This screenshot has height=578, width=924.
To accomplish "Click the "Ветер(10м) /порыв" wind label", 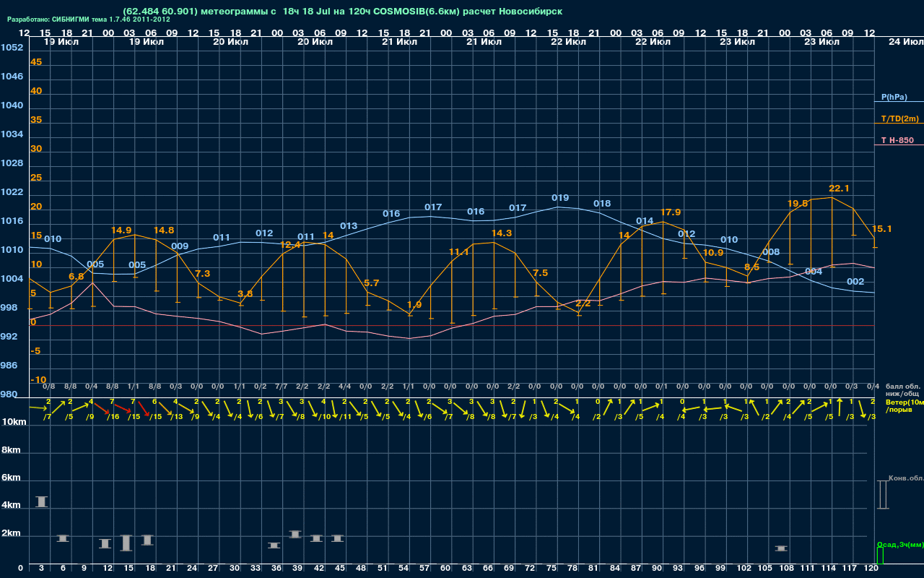I will pos(905,405).
